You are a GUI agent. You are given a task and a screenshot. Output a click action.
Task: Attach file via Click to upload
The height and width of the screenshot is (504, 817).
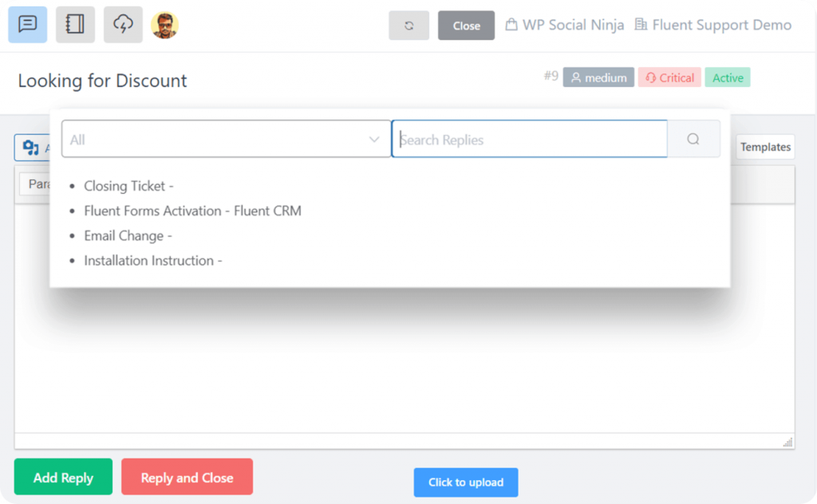(x=466, y=482)
